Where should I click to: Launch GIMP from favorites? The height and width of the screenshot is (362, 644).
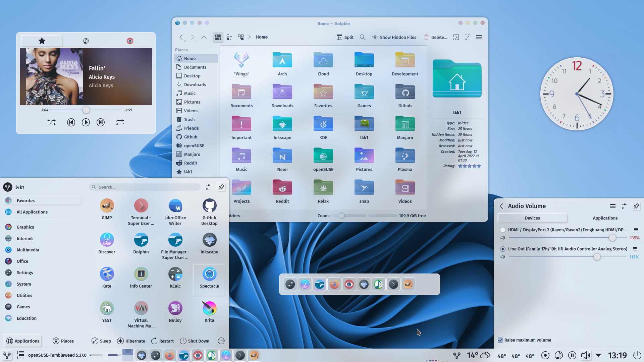click(107, 209)
